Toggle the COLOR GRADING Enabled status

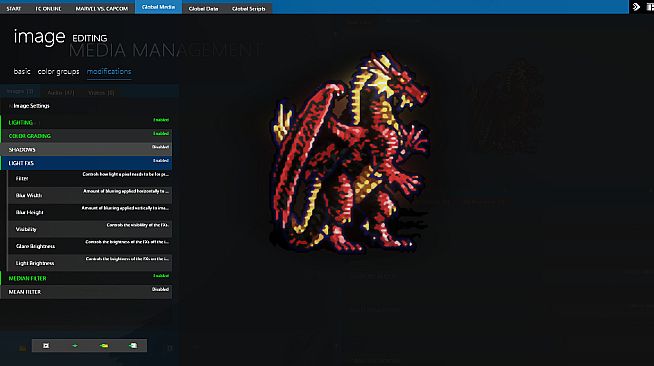pos(161,133)
